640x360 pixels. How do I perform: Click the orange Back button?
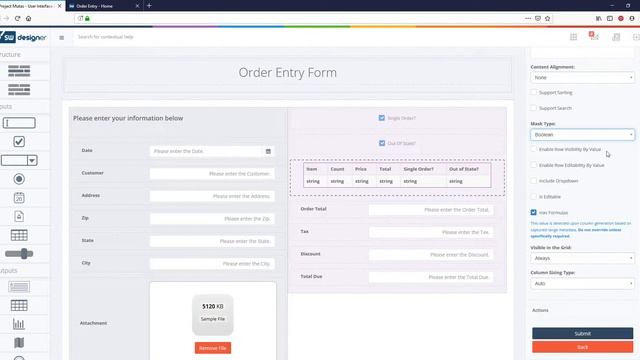tap(582, 347)
